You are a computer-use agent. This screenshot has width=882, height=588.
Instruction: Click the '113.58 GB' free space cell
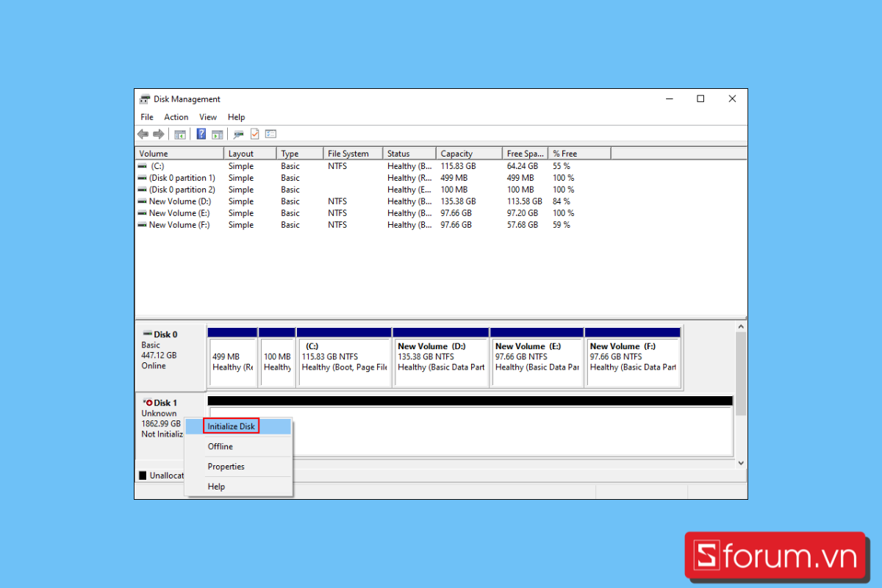point(525,201)
